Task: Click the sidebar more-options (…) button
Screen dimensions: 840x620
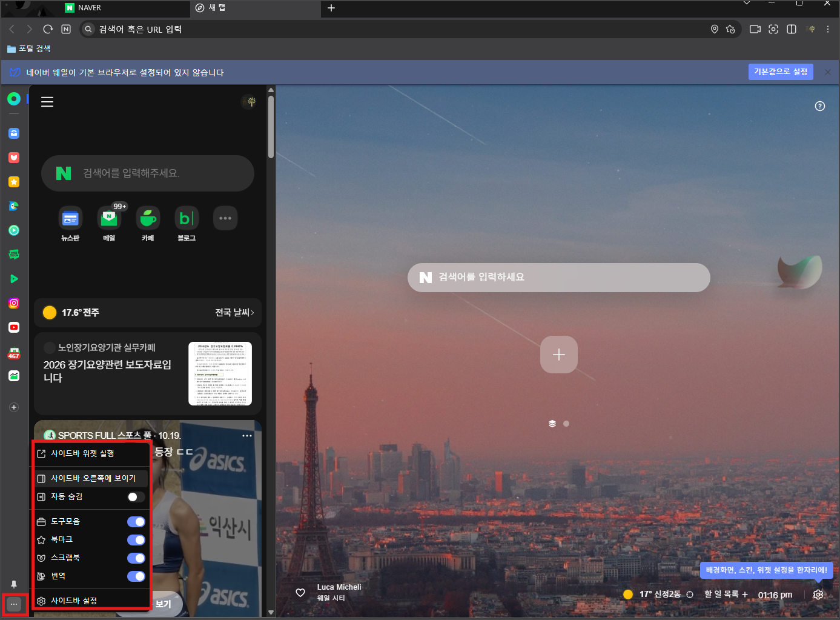Action: 14,604
